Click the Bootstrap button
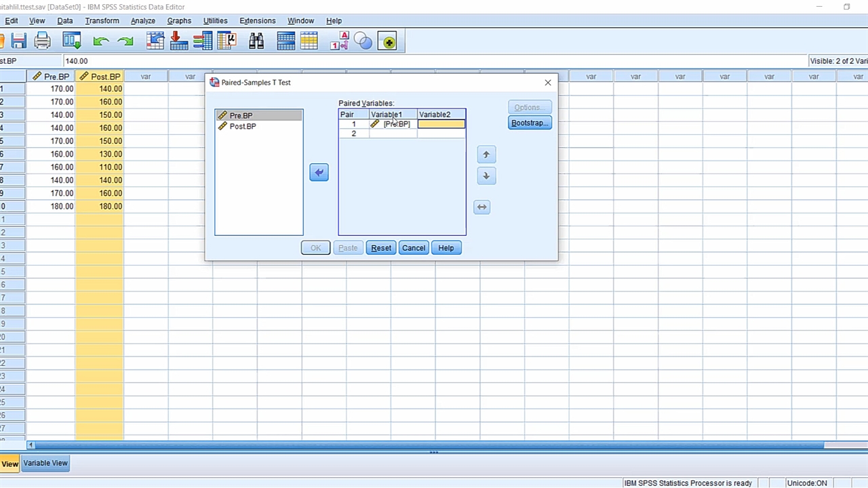Screen dimensions: 868x488 click(x=530, y=123)
